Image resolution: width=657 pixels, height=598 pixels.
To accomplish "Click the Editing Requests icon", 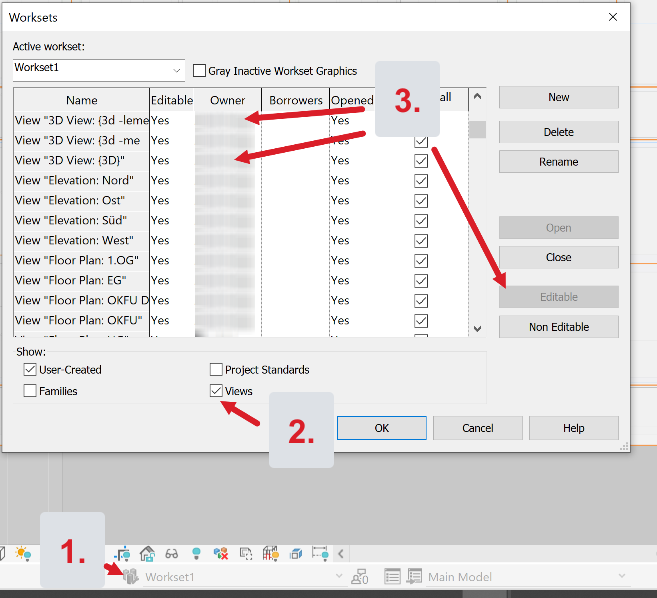I will [x=360, y=577].
